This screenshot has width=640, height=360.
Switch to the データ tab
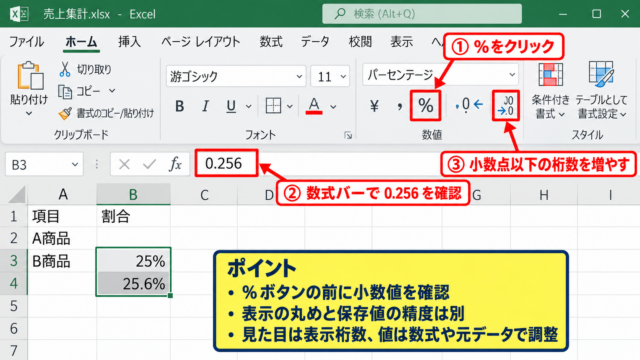click(x=315, y=42)
